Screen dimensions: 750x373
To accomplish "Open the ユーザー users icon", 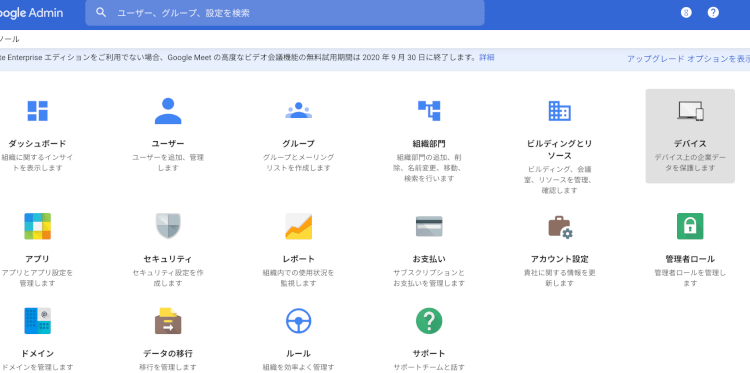I will (x=168, y=111).
